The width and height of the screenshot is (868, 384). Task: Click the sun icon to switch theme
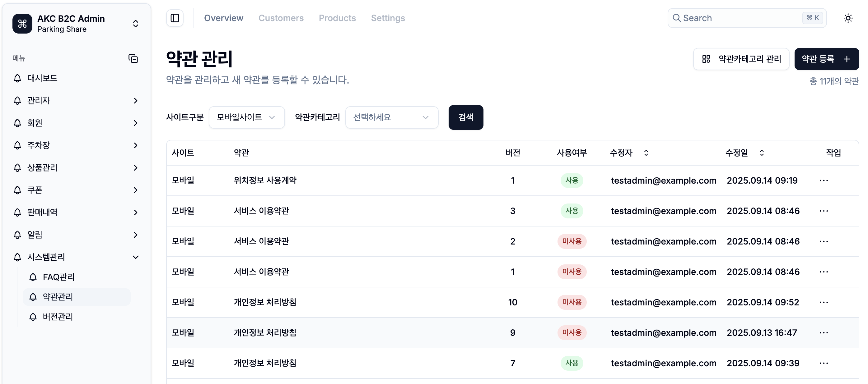pyautogui.click(x=848, y=18)
